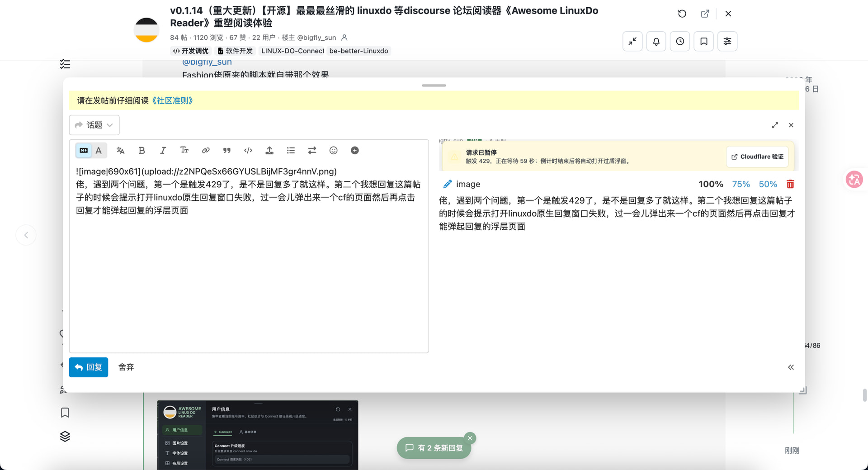Click the topic title text
The image size is (868, 470).
pyautogui.click(x=384, y=17)
